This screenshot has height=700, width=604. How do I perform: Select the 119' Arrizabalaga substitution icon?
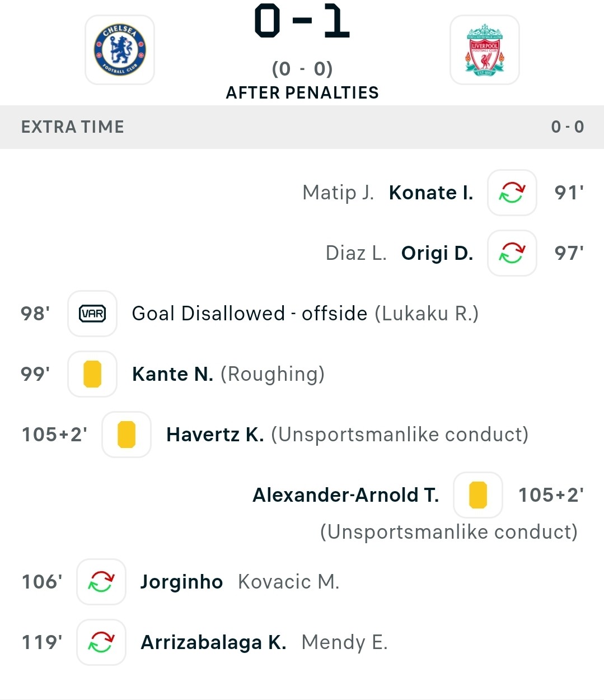coord(101,642)
